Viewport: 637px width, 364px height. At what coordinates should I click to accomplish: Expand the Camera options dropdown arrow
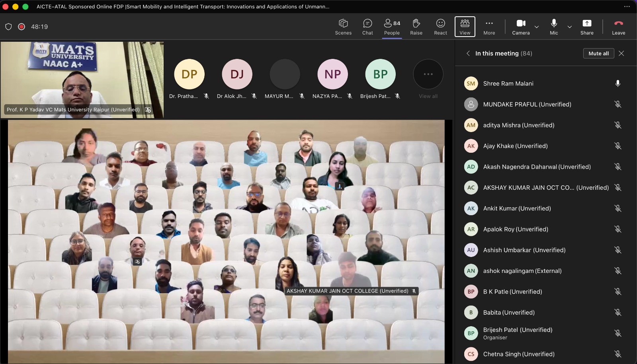537,27
